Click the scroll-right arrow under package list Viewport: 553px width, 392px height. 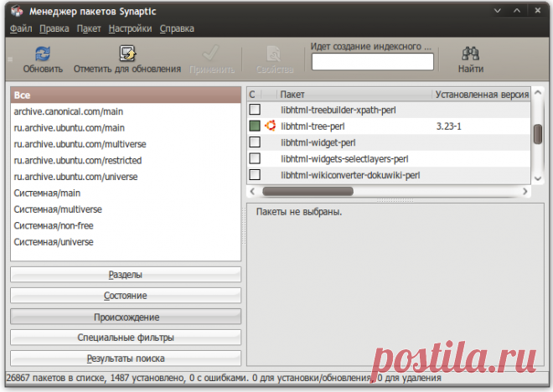coord(525,192)
